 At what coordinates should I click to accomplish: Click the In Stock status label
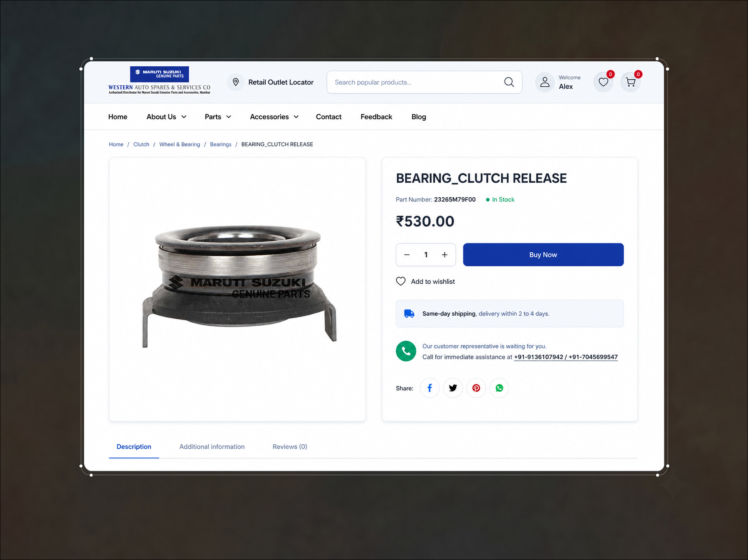[500, 200]
